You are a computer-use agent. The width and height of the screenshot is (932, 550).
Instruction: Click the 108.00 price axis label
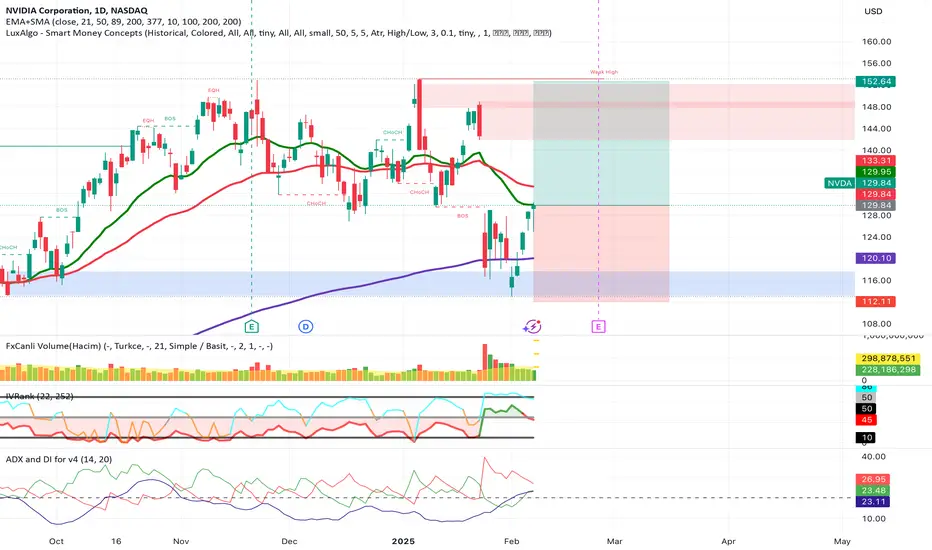(x=877, y=324)
